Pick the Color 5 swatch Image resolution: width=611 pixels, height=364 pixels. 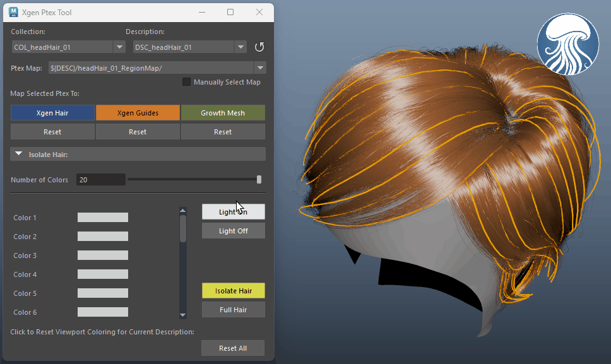coord(103,293)
